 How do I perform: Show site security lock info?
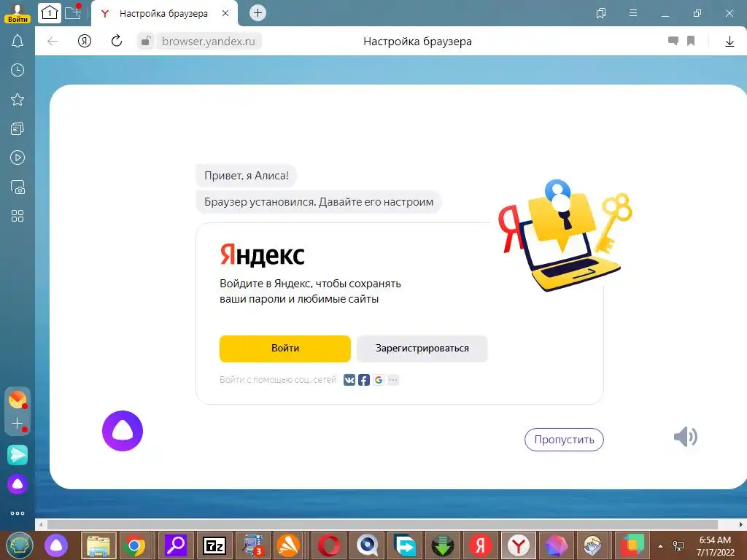pyautogui.click(x=145, y=41)
